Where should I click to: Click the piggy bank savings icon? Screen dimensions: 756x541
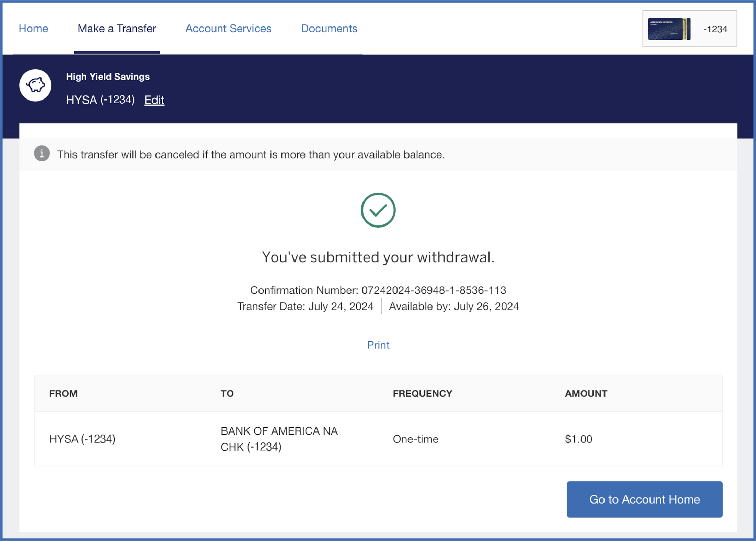pos(35,85)
